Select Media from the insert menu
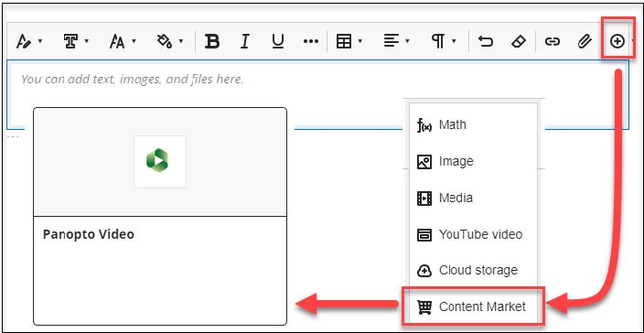 pyautogui.click(x=473, y=198)
